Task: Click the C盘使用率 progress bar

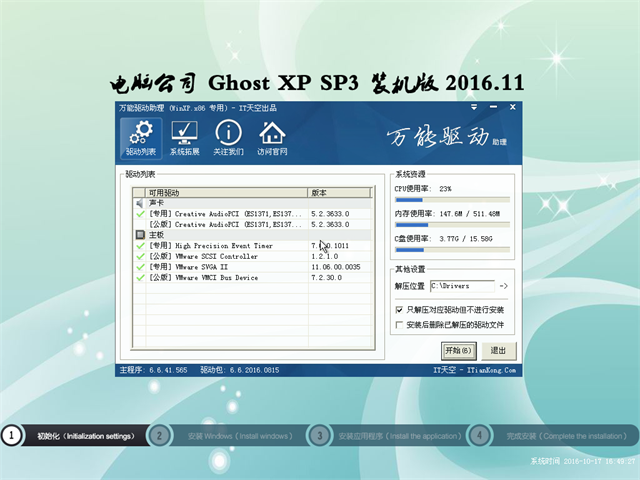Action: pyautogui.click(x=452, y=250)
